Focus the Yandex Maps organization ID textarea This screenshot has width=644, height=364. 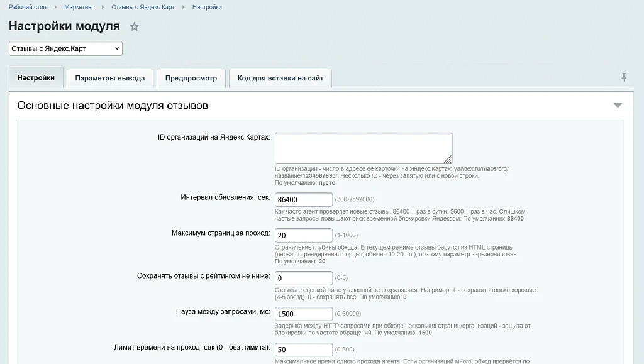(364, 148)
